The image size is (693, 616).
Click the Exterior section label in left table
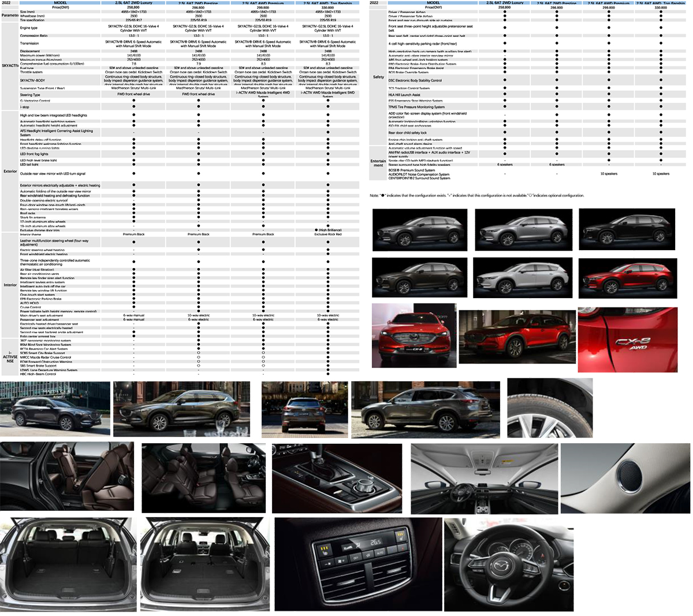click(x=10, y=172)
